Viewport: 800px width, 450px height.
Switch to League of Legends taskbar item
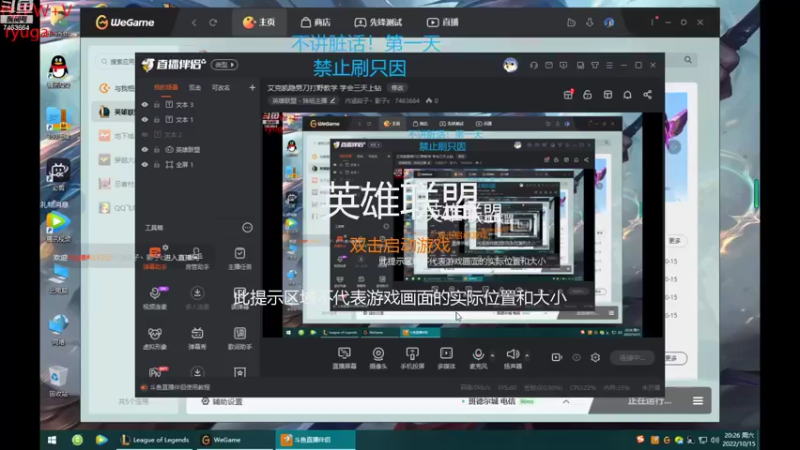(x=155, y=440)
